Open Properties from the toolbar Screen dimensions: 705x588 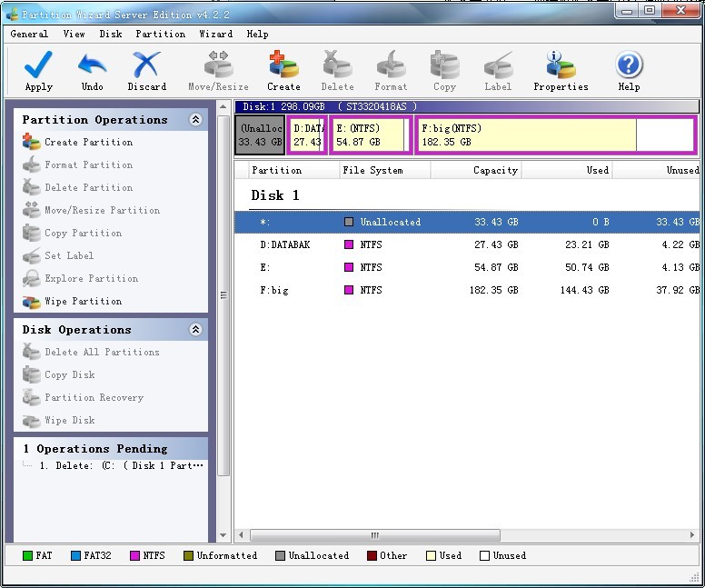tap(561, 71)
